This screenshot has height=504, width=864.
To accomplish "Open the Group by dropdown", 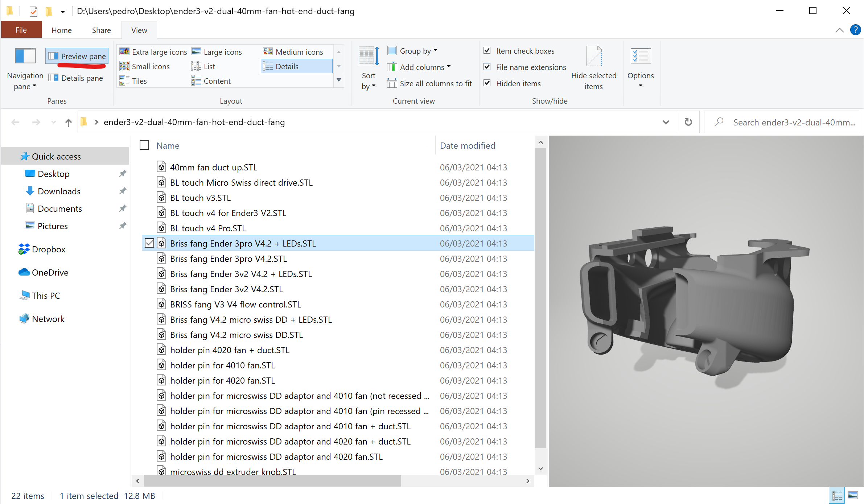I will tap(412, 51).
